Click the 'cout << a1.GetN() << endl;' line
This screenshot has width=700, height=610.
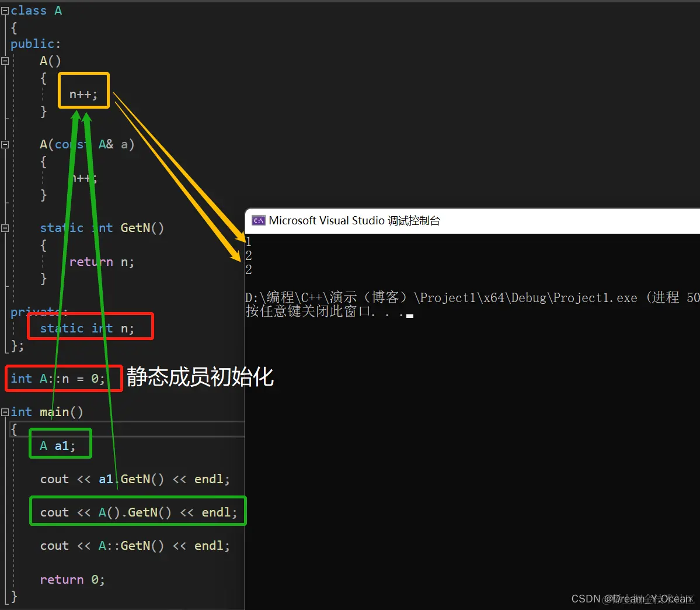tap(135, 479)
